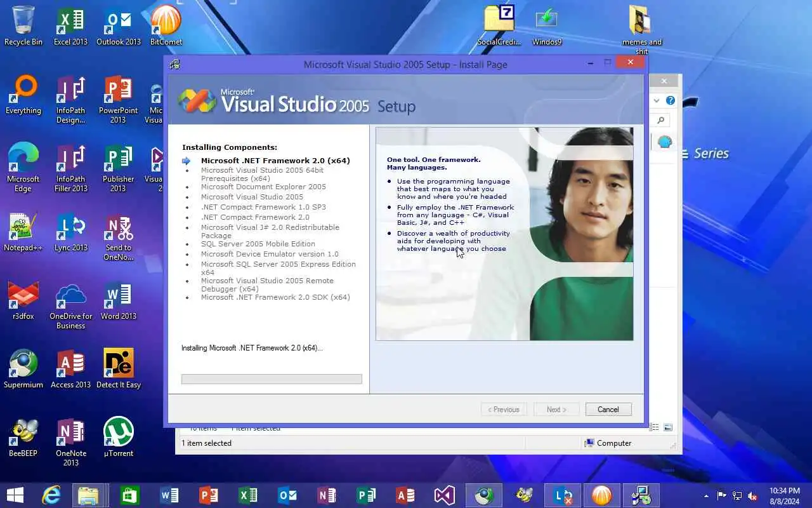
Task: Click the Visual Studio setup title bar icon
Action: click(x=175, y=64)
